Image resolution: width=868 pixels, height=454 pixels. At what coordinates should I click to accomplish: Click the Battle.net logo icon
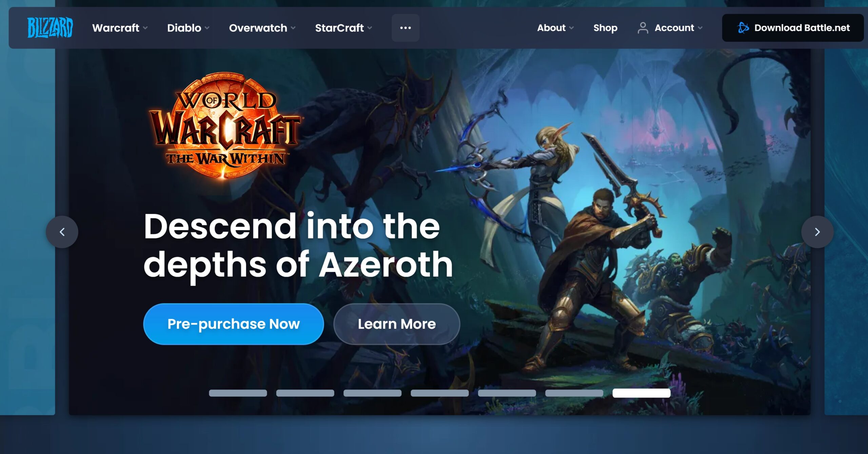pyautogui.click(x=743, y=28)
